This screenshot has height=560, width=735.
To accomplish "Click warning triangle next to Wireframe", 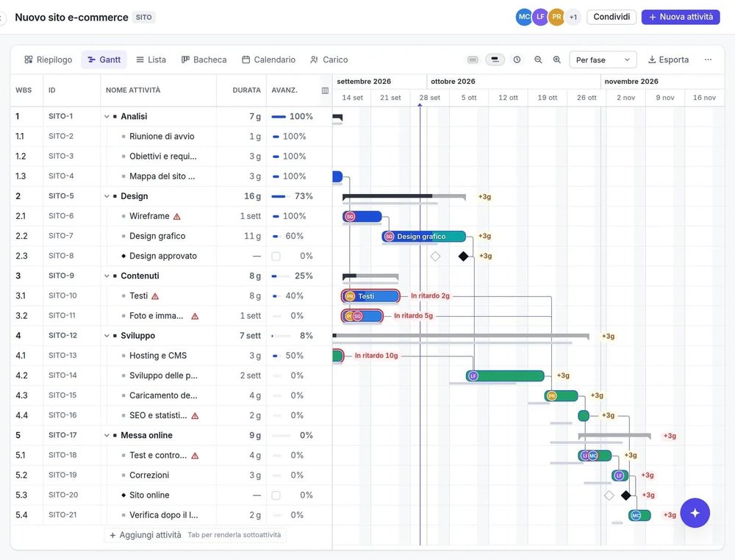I will coord(176,217).
